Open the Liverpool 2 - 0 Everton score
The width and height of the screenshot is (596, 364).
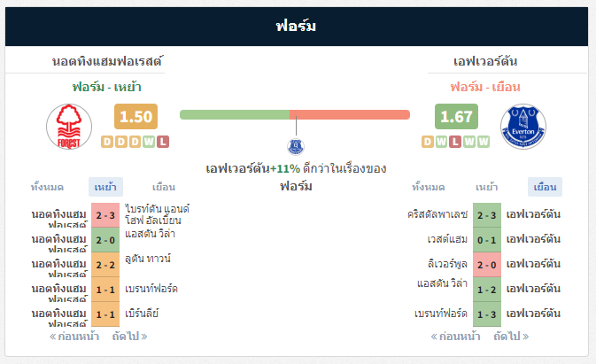[487, 265]
